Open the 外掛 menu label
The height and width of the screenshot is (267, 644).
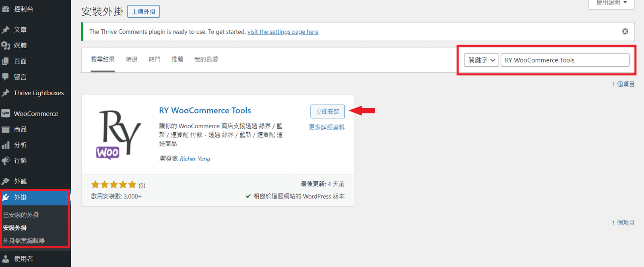coord(20,197)
